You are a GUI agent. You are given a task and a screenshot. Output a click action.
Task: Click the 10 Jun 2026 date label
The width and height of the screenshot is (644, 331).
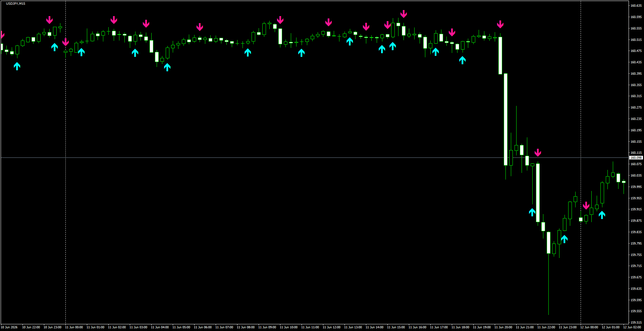pos(9,327)
